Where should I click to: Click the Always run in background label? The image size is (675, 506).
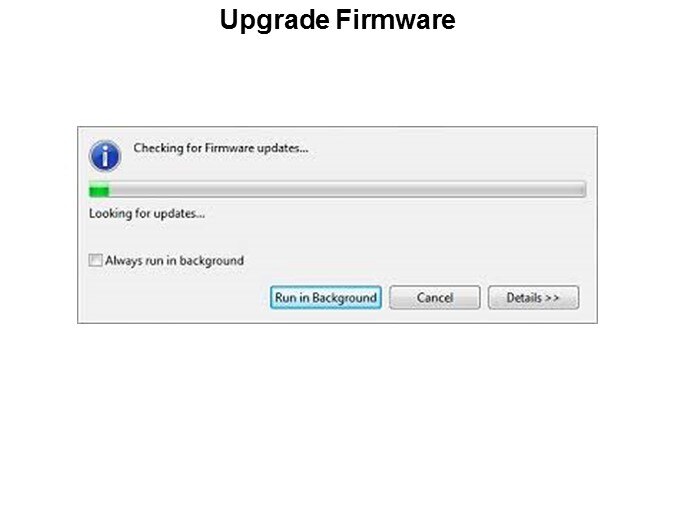coord(174,261)
